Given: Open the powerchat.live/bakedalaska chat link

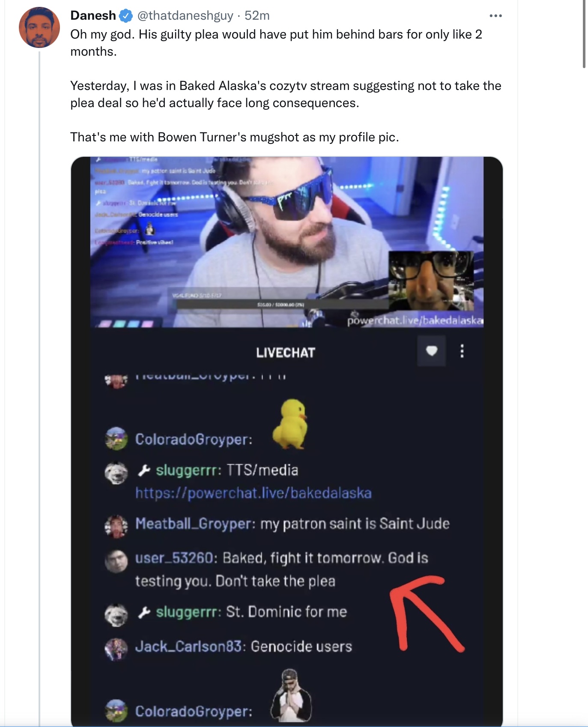Looking at the screenshot, I should (254, 493).
